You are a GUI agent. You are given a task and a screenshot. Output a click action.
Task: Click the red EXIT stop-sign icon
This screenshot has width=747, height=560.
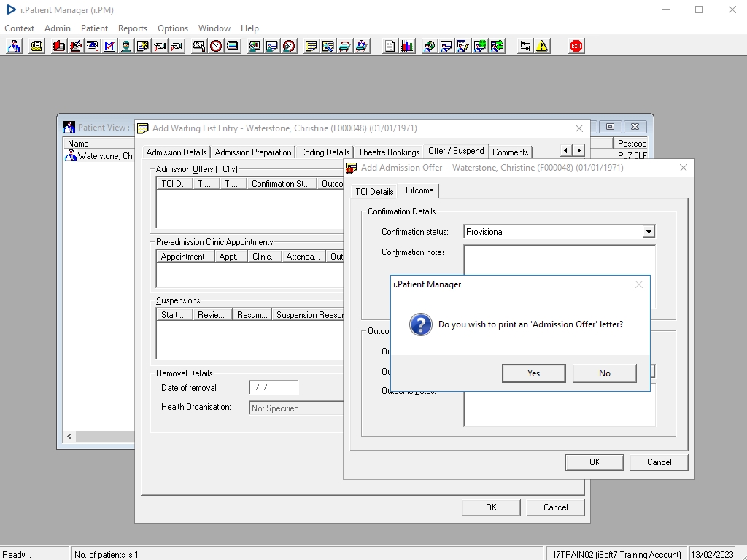[x=576, y=46]
